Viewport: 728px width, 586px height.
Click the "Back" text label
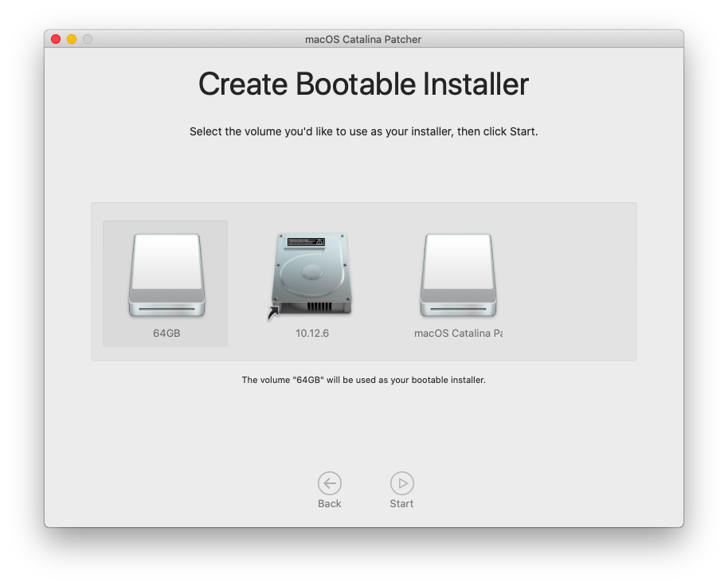[x=329, y=504]
